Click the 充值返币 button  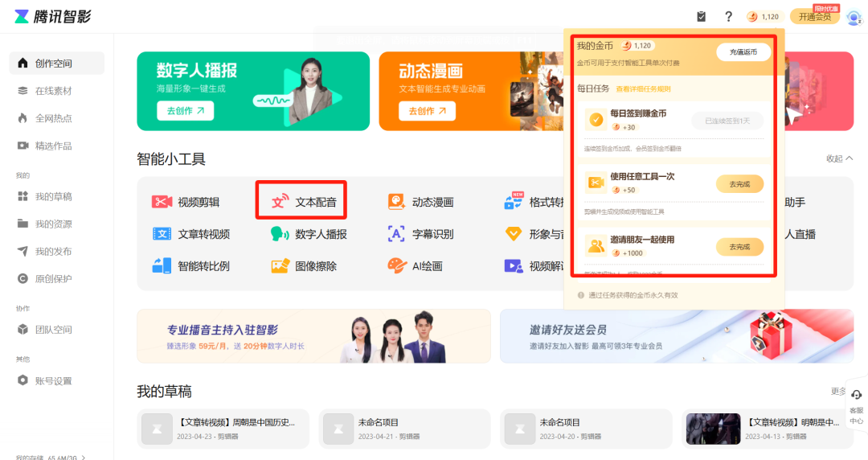tap(743, 52)
